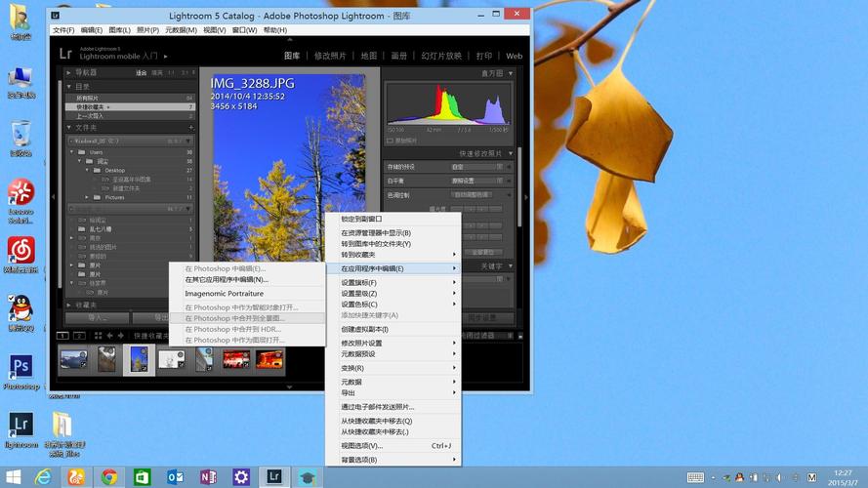Select 视图选项(V) in context menu

(x=393, y=445)
